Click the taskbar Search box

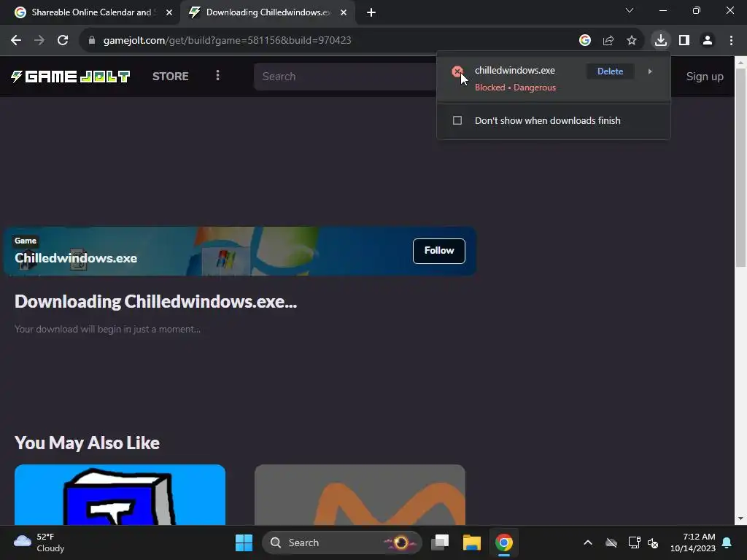pyautogui.click(x=341, y=542)
